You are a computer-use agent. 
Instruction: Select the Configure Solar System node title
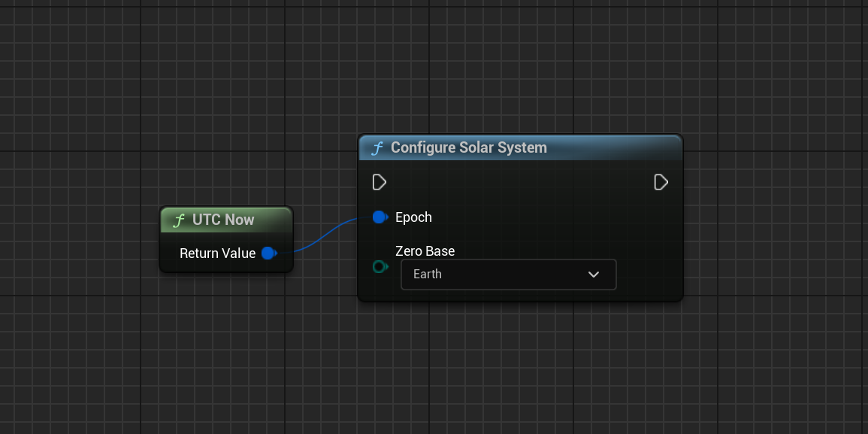tap(468, 148)
